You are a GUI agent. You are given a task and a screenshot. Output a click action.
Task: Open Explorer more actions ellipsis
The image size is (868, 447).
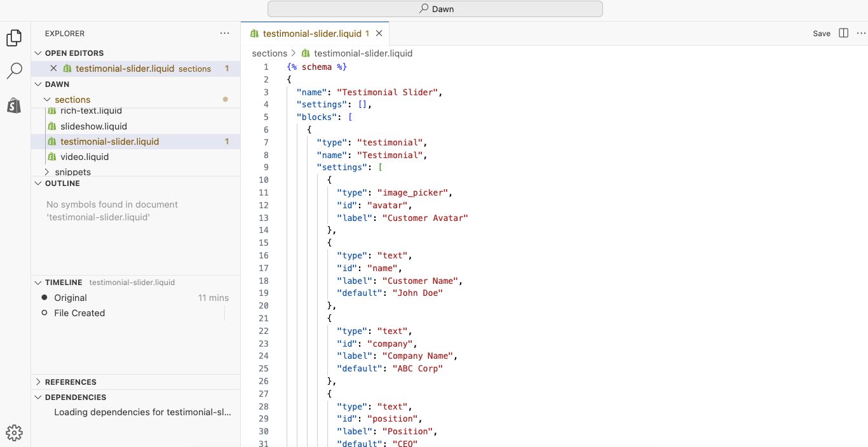(x=225, y=34)
